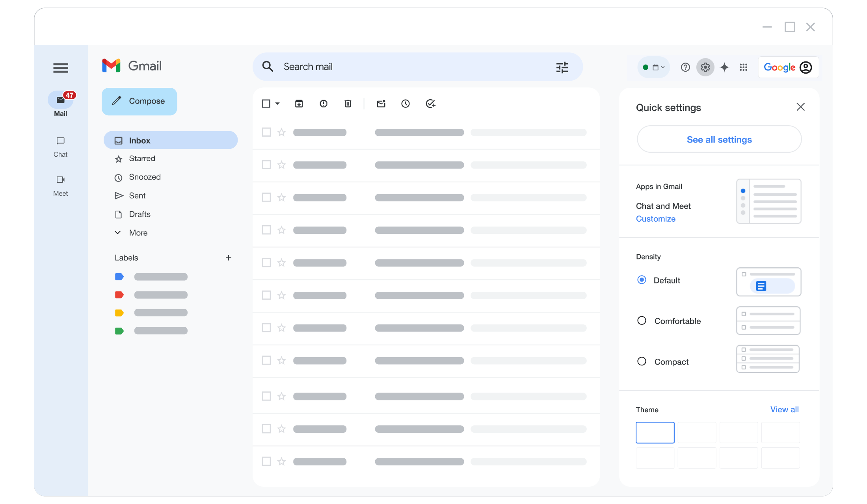The image size is (867, 504).
Task: Open the Gemini sparkle icon
Action: pyautogui.click(x=724, y=67)
